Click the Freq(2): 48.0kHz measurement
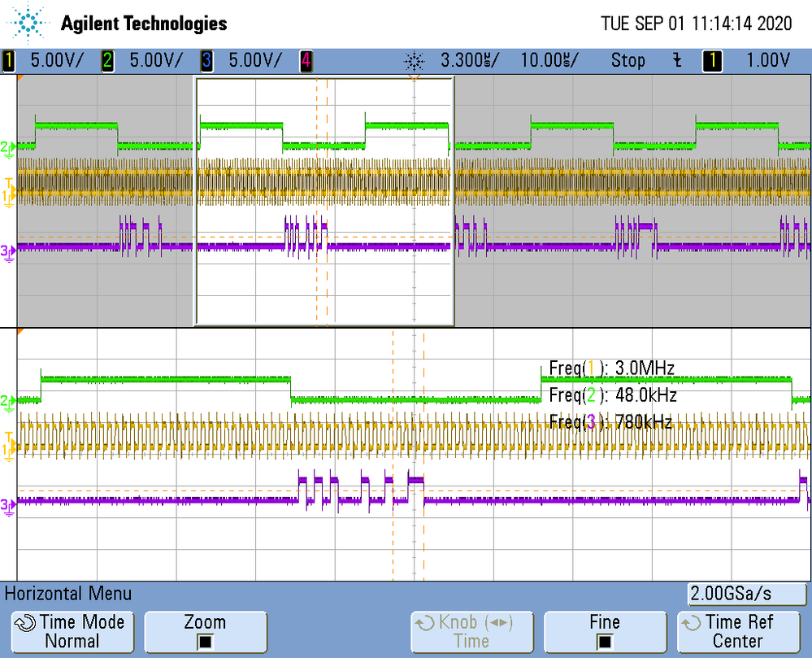The image size is (812, 658). point(613,395)
